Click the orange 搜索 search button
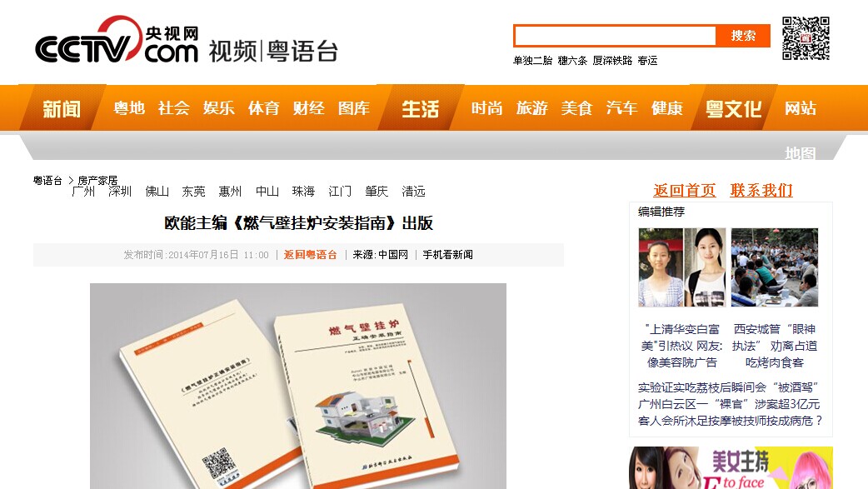 (x=743, y=36)
